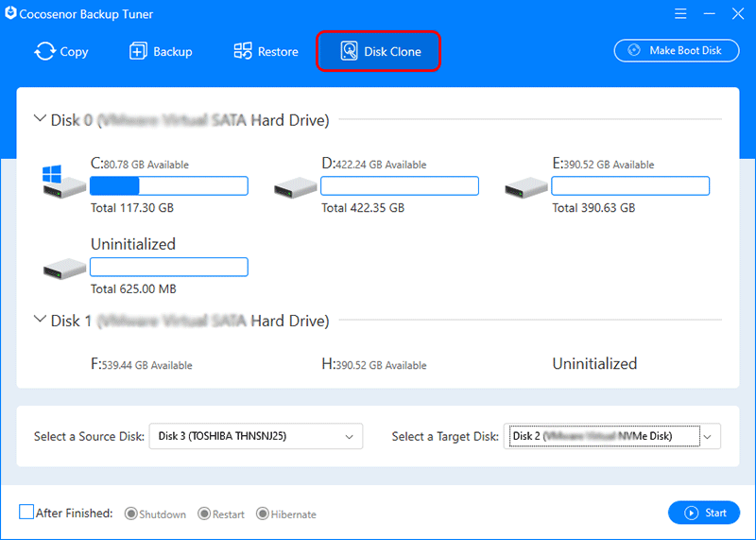
Task: Click the 'Uninitialized' label under Disk 0
Action: pyautogui.click(x=133, y=244)
